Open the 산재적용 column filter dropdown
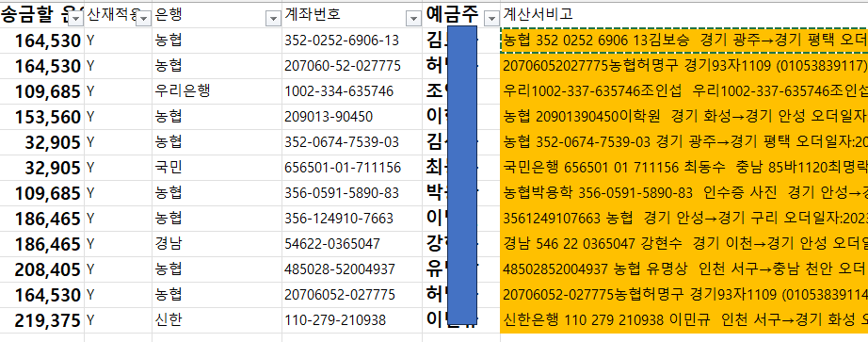This screenshot has width=868, height=342. click(x=144, y=19)
